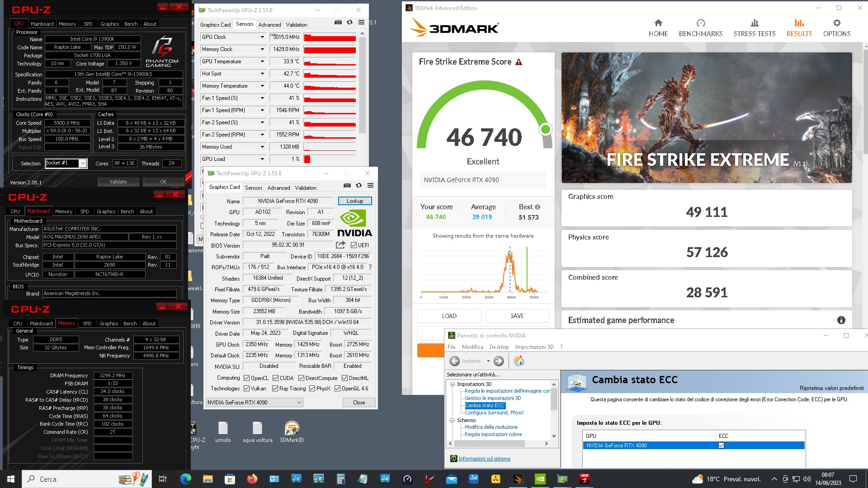Toggle Vulkan checkbox in GPU-Z
Image resolution: width=868 pixels, height=488 pixels.
point(246,389)
